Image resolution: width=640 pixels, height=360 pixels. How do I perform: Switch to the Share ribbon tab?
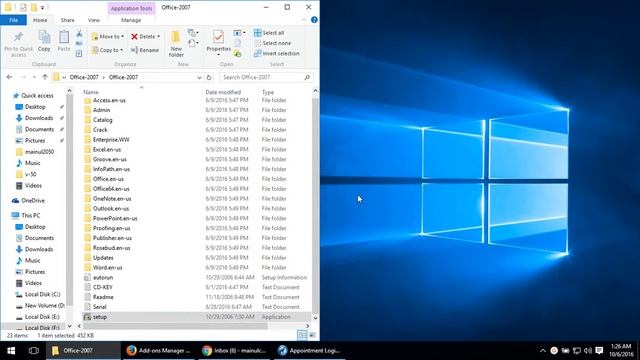[67, 20]
